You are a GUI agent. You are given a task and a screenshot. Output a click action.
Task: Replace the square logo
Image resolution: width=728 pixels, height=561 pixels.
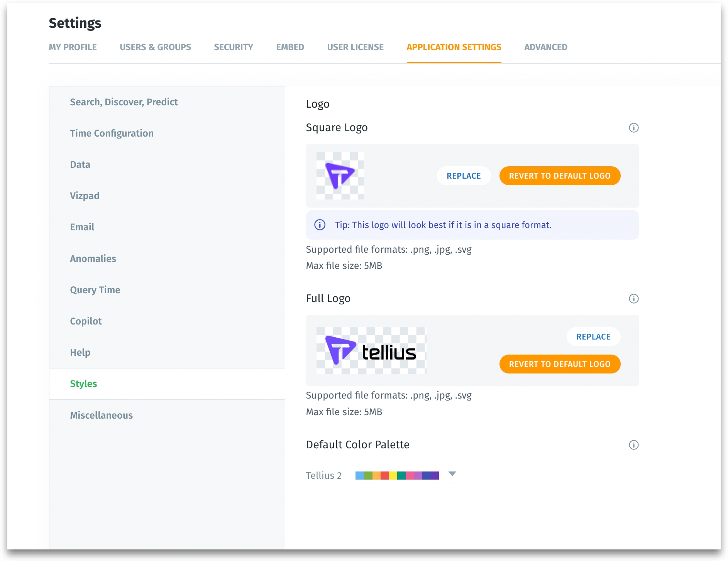464,176
